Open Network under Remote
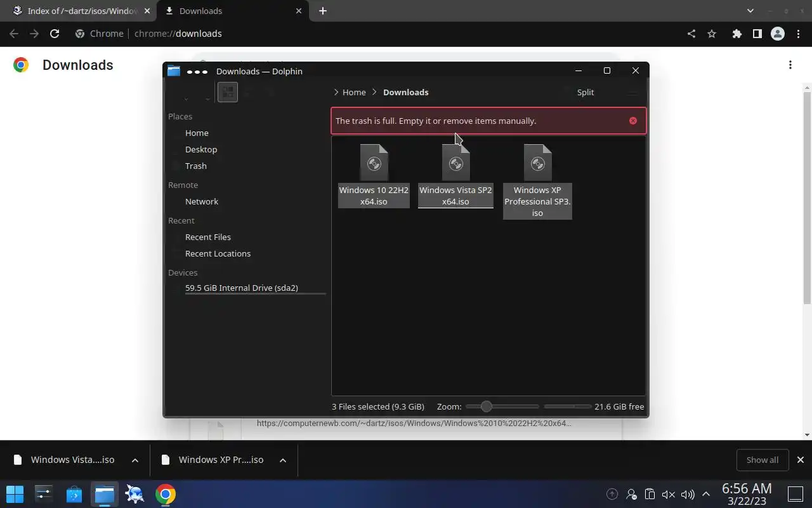The height and width of the screenshot is (508, 812). tap(202, 201)
